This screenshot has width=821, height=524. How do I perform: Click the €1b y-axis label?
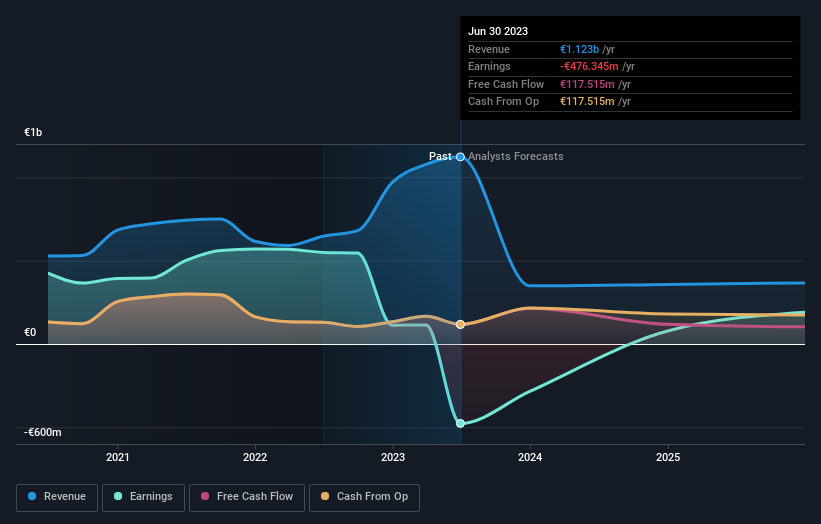point(33,132)
